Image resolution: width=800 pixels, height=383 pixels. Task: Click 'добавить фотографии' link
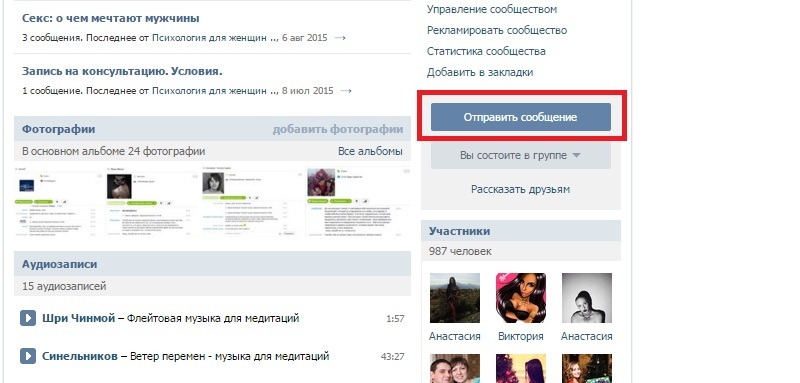pyautogui.click(x=338, y=130)
